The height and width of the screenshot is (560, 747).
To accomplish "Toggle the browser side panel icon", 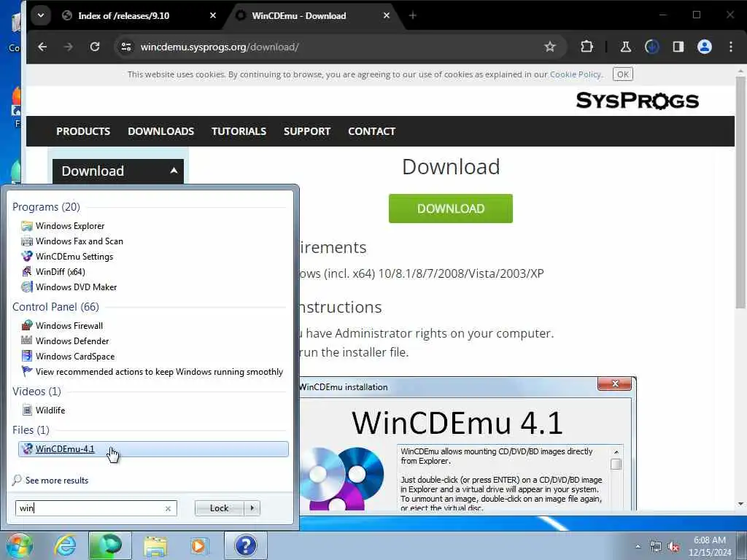I will click(x=678, y=47).
